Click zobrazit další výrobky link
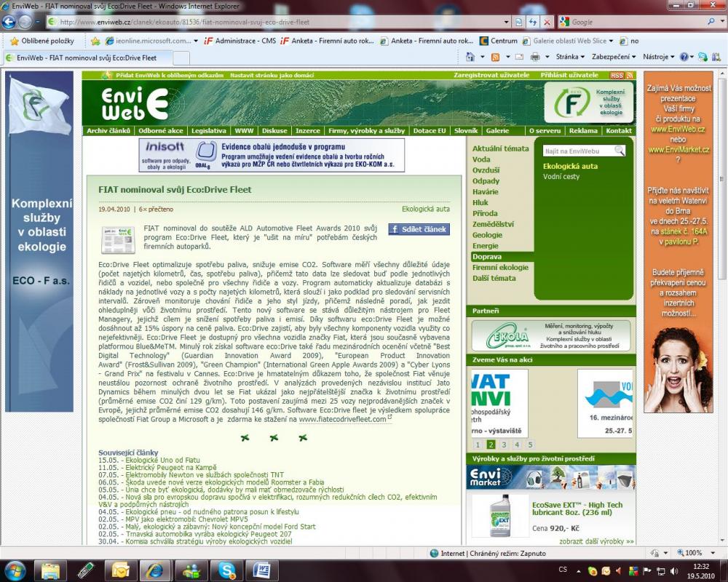 tap(597, 541)
